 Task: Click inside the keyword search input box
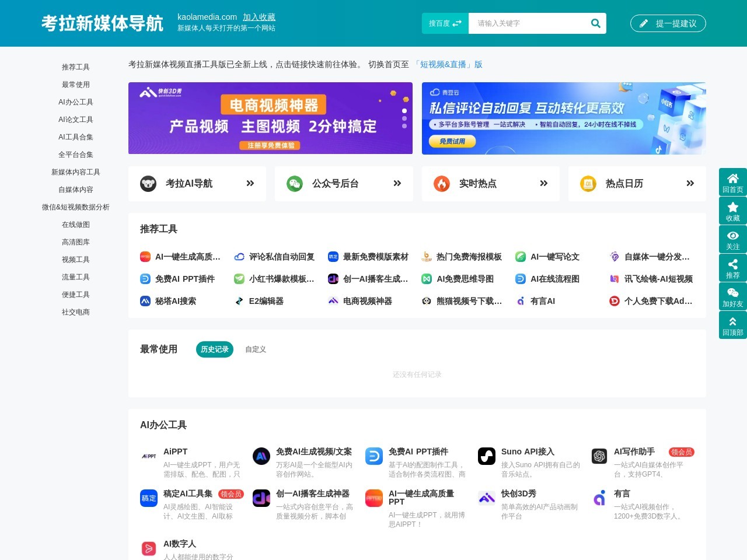pos(525,23)
